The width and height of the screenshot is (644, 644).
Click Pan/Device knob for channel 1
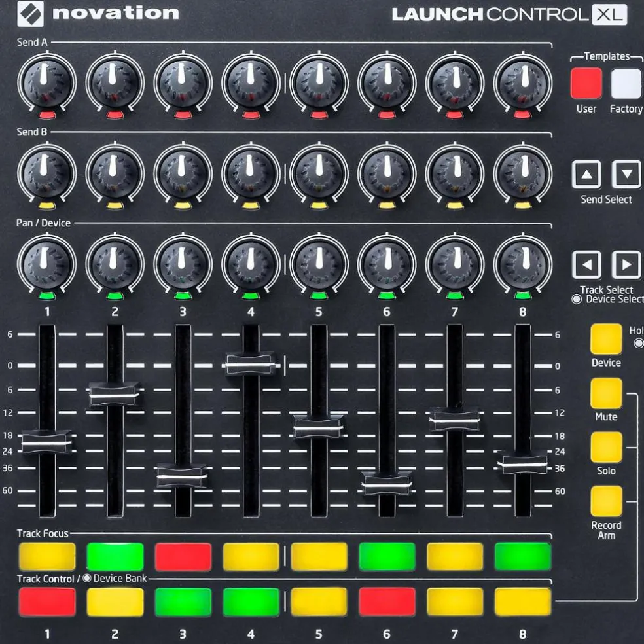47,264
